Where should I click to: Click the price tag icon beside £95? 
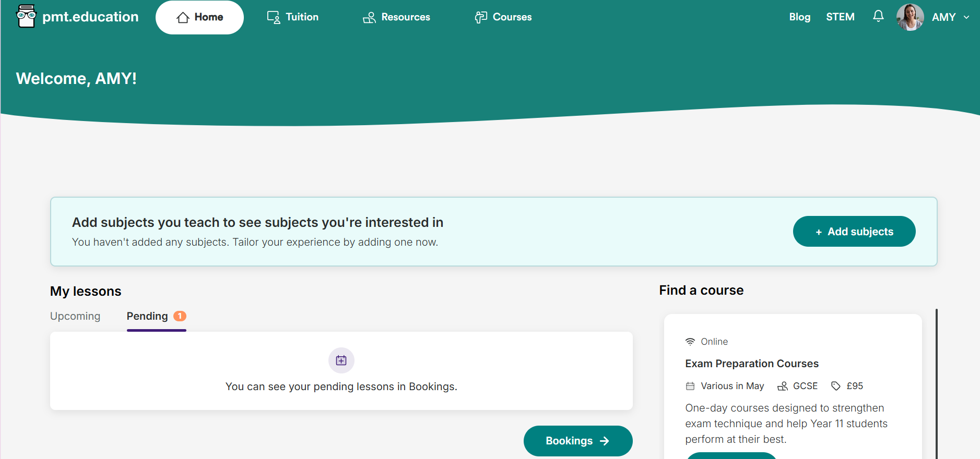836,386
